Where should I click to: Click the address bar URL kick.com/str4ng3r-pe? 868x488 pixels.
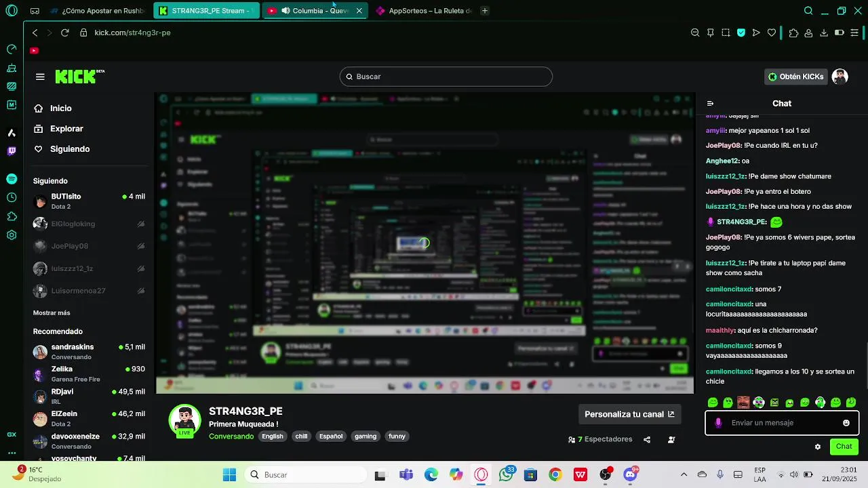pyautogui.click(x=132, y=33)
